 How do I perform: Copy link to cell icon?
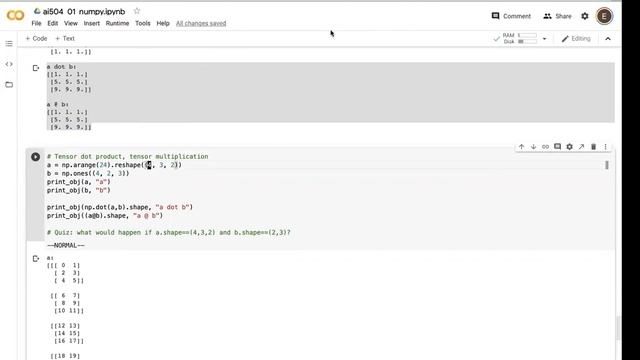click(x=545, y=147)
